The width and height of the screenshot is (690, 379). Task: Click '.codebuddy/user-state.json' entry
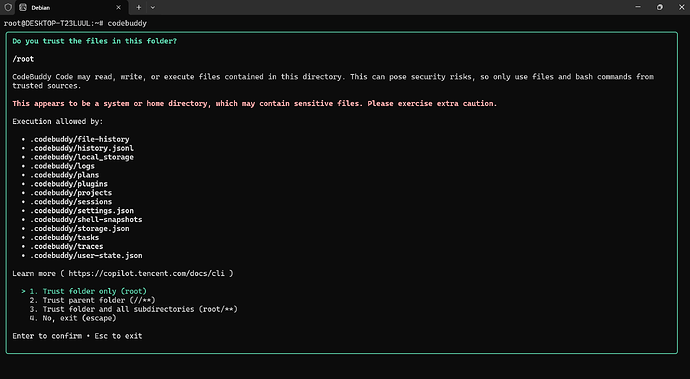86,255
